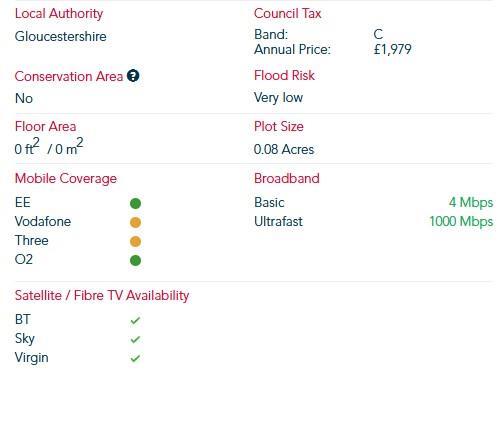Click Three orange coverage indicator
Image resolution: width=503 pixels, height=423 pixels.
135,241
